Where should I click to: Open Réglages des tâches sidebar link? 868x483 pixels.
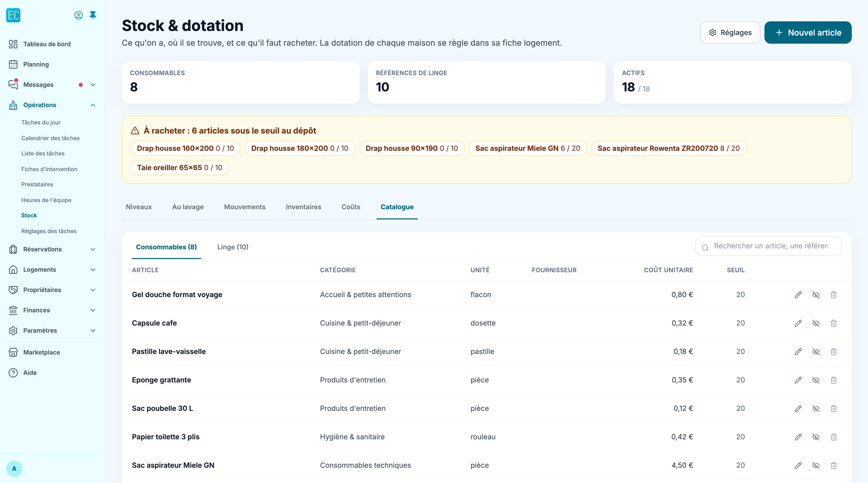click(x=49, y=231)
